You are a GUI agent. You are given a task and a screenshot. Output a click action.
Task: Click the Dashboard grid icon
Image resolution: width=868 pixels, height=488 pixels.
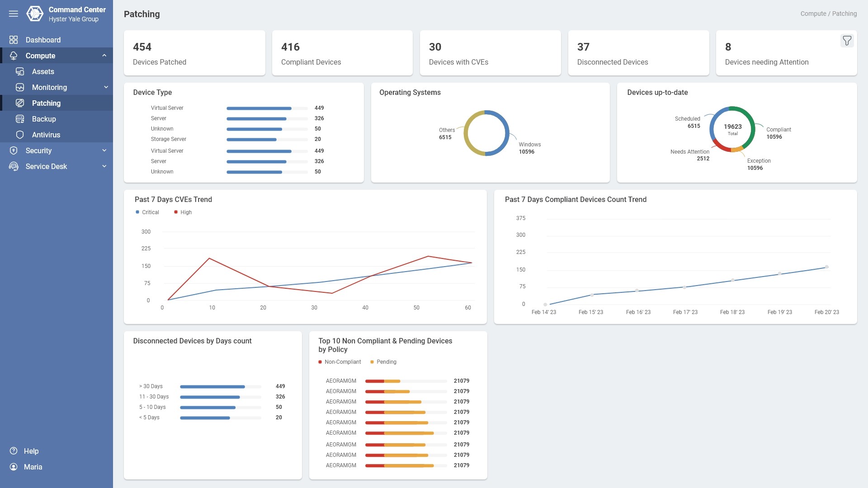pyautogui.click(x=14, y=40)
